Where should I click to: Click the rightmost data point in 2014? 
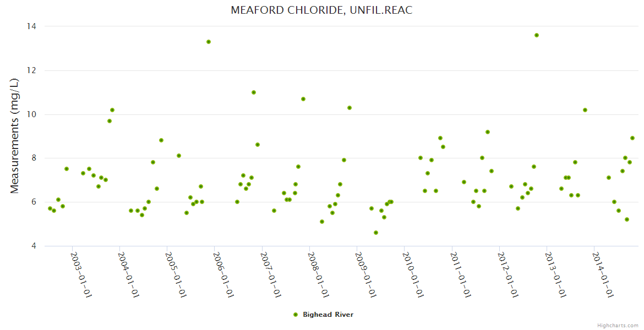pyautogui.click(x=632, y=138)
